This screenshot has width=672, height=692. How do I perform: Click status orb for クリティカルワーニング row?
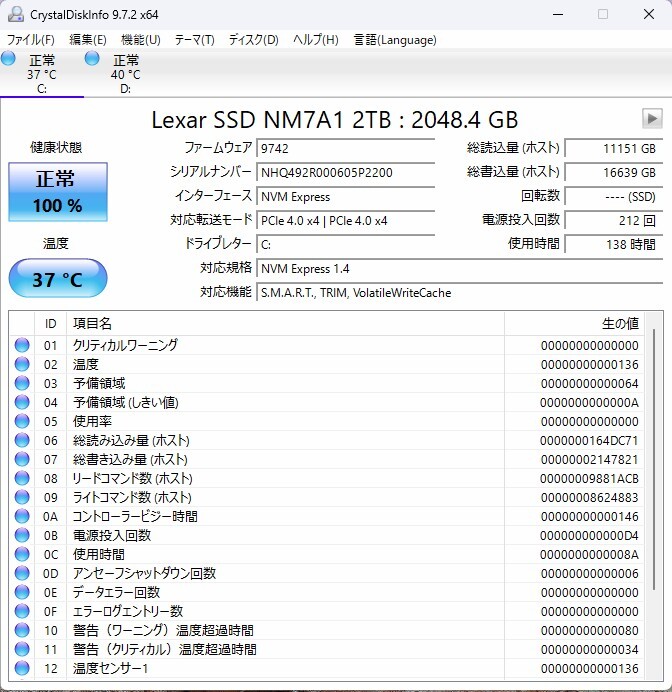coord(22,345)
